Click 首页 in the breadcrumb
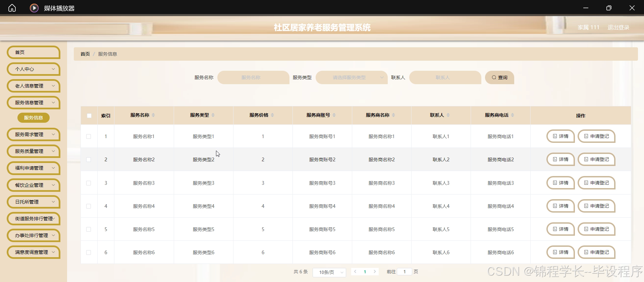The image size is (644, 282). coord(85,54)
